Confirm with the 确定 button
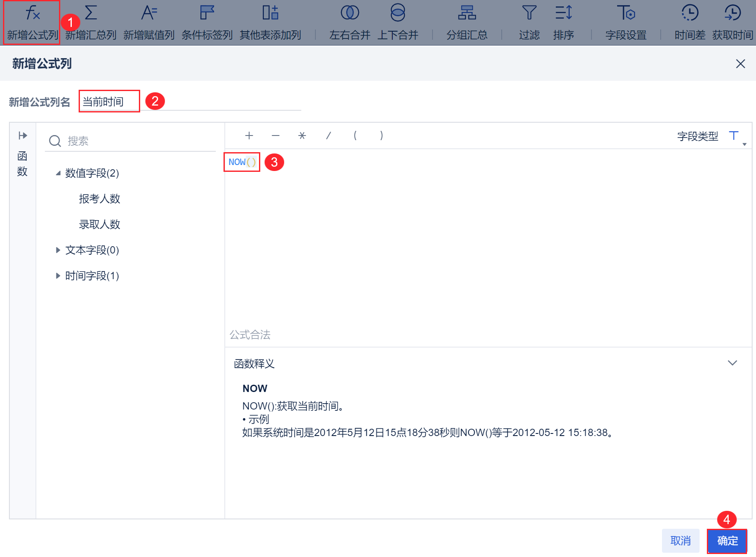The height and width of the screenshot is (557, 756). click(x=727, y=541)
